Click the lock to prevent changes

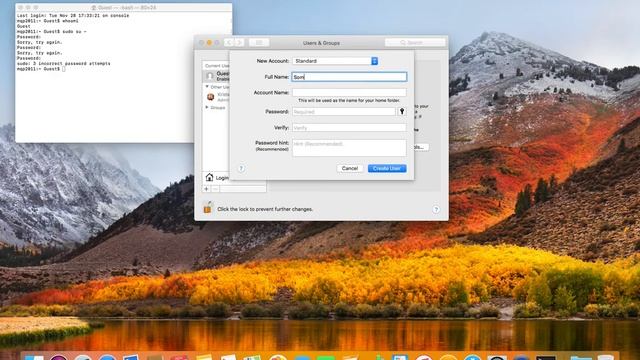point(207,208)
